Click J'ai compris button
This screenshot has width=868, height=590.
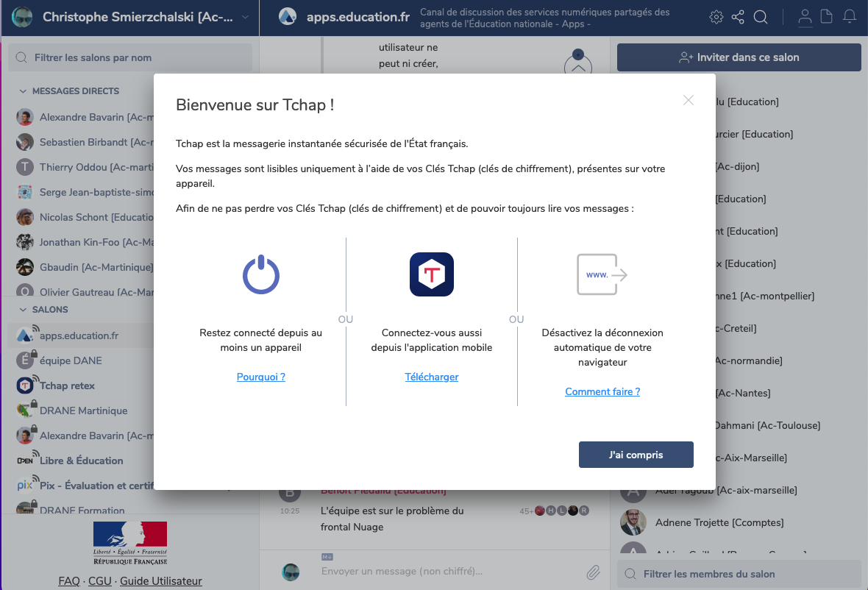tap(636, 455)
